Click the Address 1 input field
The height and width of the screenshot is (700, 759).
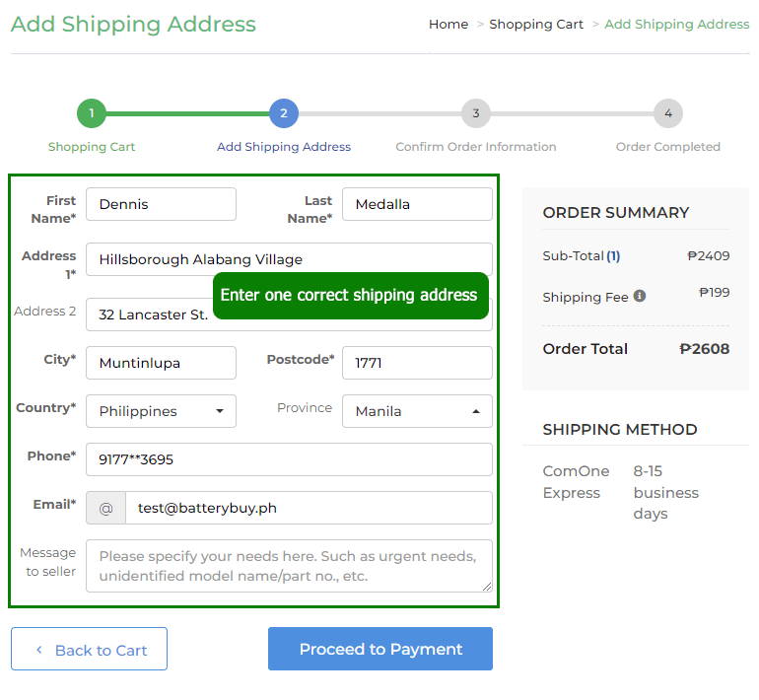tap(289, 259)
